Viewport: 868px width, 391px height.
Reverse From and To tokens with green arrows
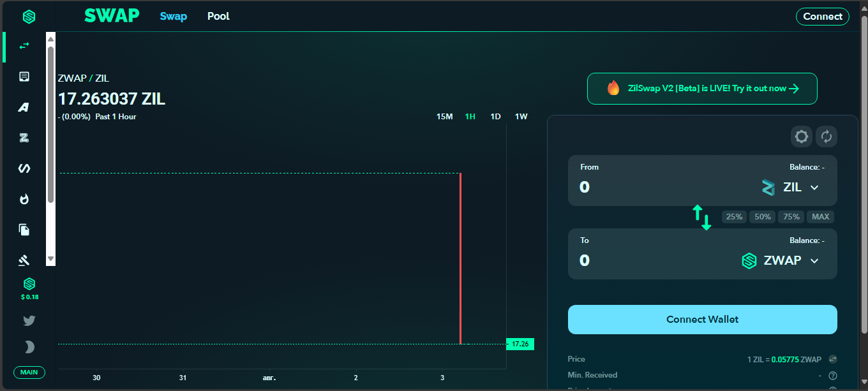pyautogui.click(x=702, y=218)
